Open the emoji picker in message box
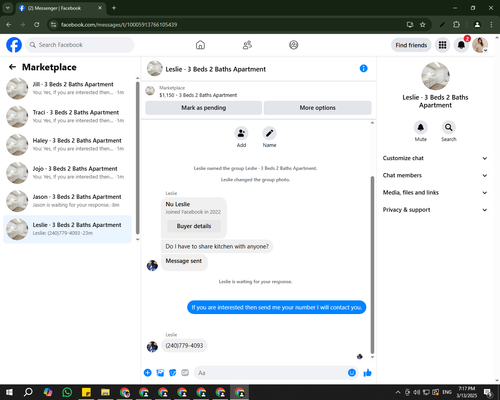The height and width of the screenshot is (400, 500). 352,373
